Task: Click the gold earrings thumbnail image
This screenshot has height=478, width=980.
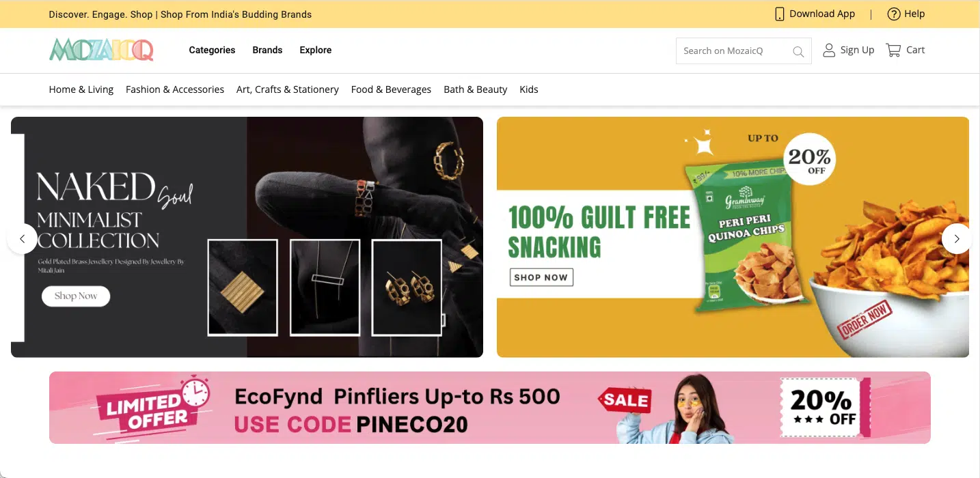Action: pyautogui.click(x=407, y=287)
